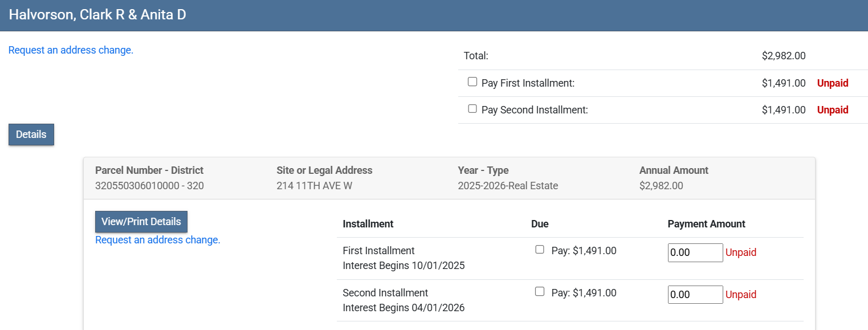Click address change link below View/Print Details
The image size is (868, 330).
[157, 240]
